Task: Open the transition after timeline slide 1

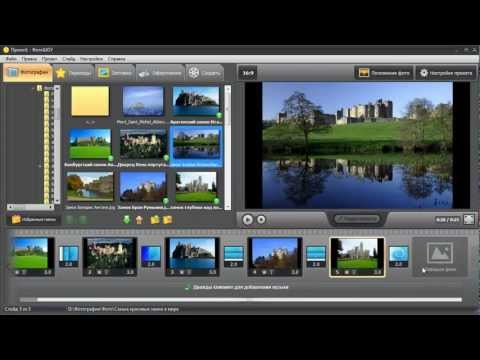Action: 68,256
